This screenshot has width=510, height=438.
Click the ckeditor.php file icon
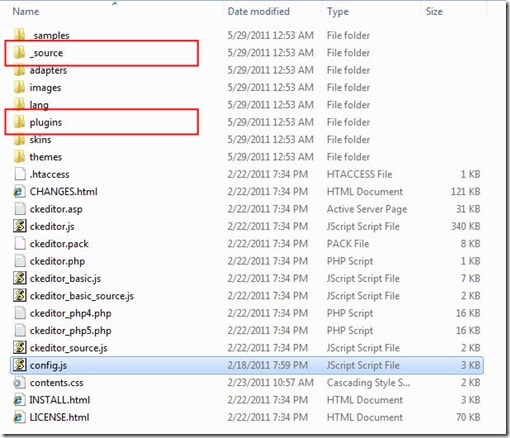[x=20, y=261]
